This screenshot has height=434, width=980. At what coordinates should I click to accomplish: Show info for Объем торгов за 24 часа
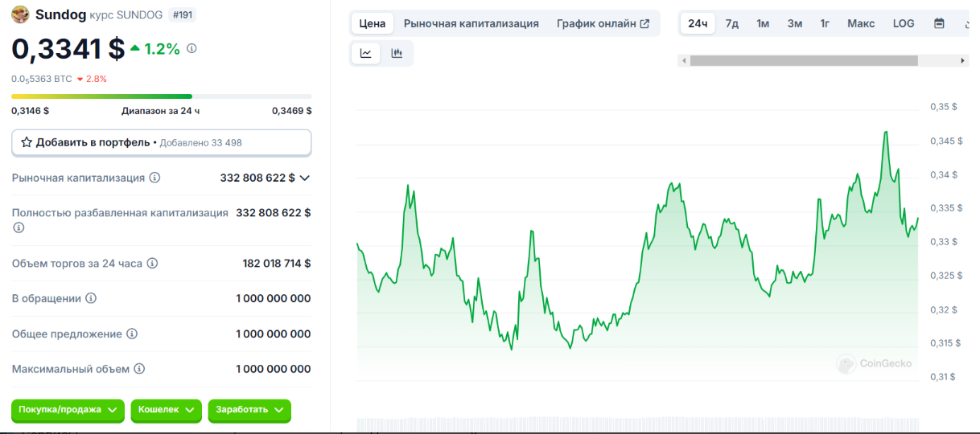(x=152, y=263)
